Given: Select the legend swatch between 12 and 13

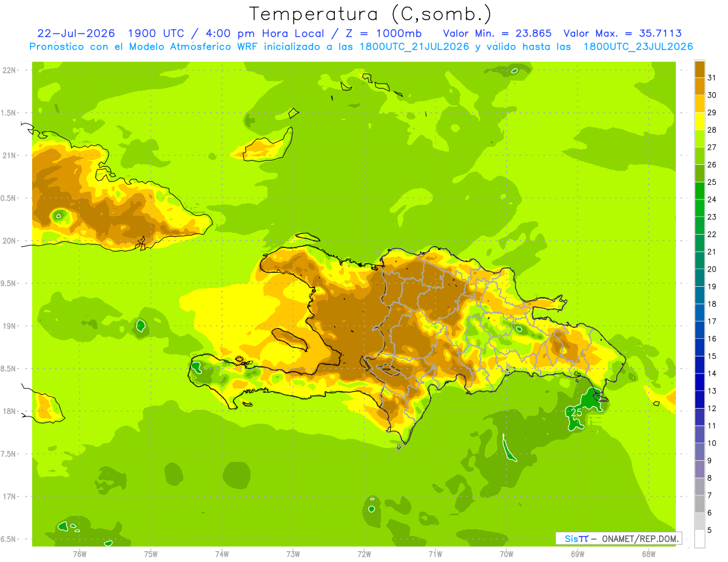Looking at the screenshot, I should [x=699, y=400].
